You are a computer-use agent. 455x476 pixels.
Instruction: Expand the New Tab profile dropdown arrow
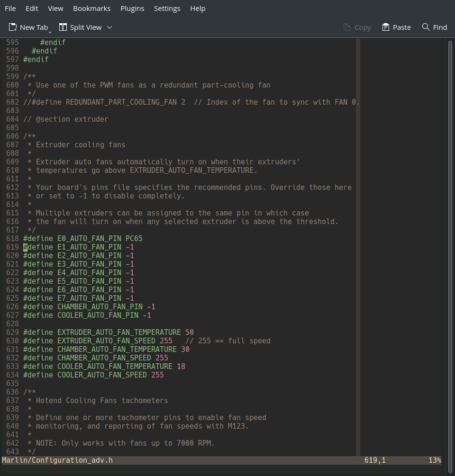point(50,30)
